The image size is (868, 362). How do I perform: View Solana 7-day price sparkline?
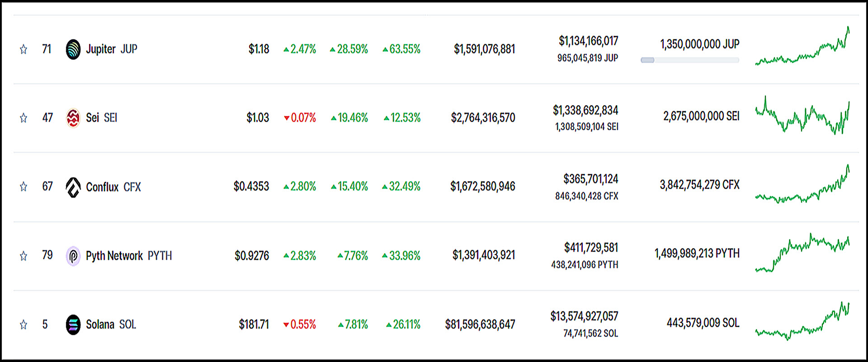tap(802, 323)
